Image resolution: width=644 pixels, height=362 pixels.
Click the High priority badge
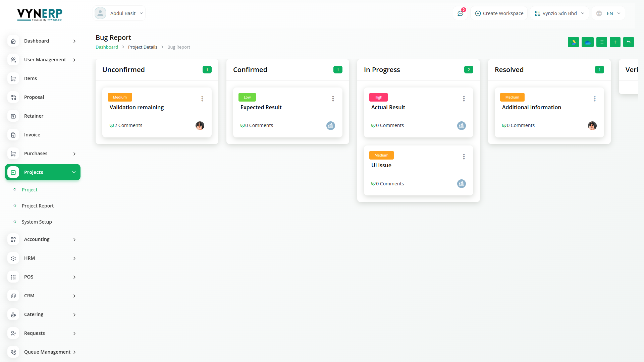point(378,97)
